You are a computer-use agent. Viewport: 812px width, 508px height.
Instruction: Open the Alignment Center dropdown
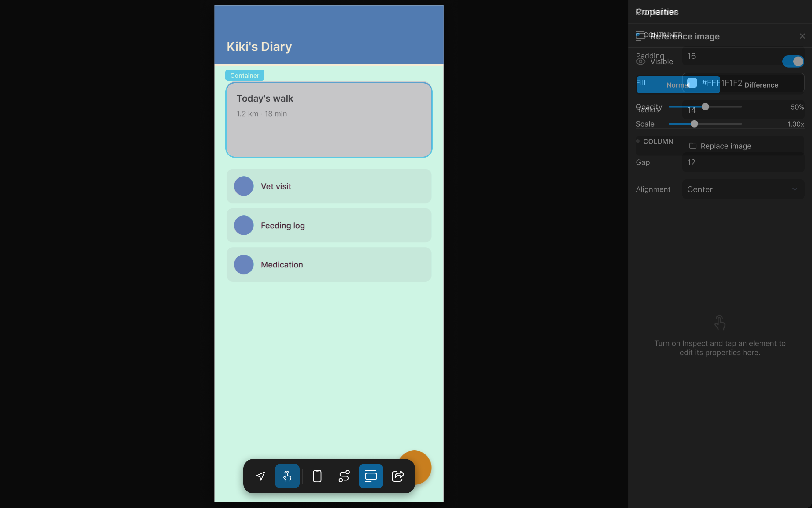click(x=743, y=189)
